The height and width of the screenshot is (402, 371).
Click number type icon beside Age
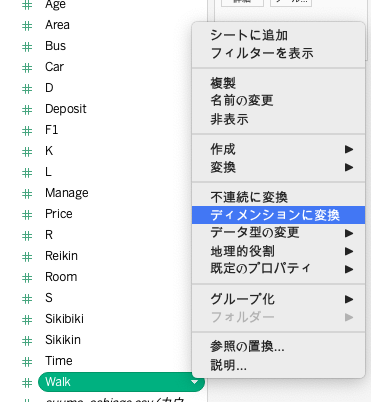coord(27,5)
